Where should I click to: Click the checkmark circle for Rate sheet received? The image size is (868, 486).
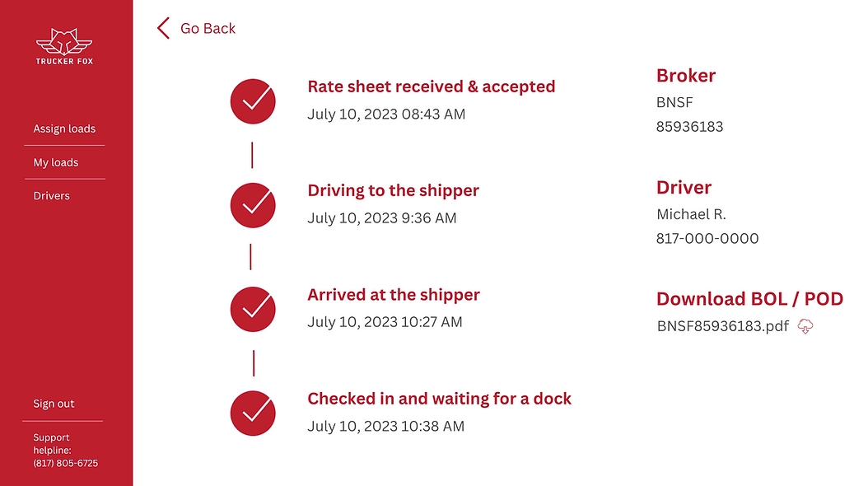coord(253,101)
